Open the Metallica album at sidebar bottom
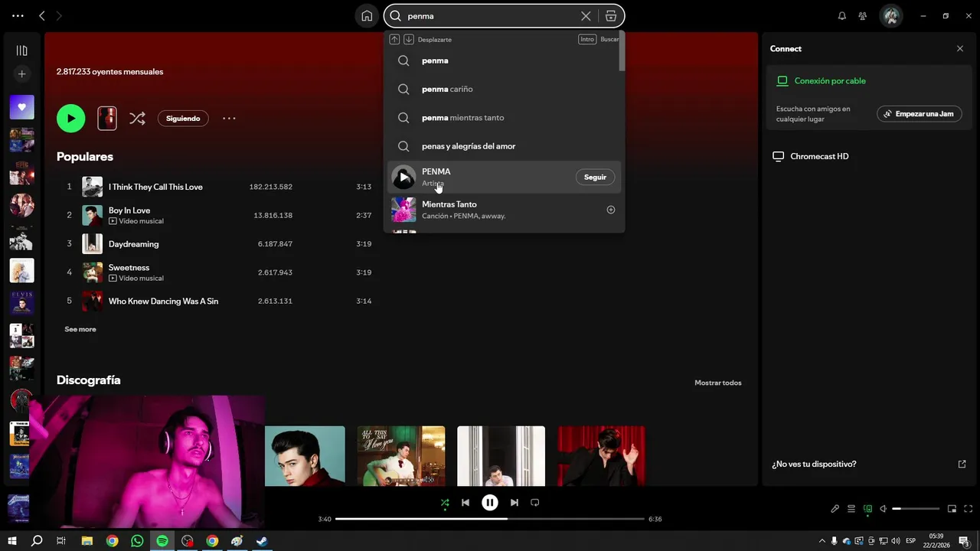 click(19, 507)
